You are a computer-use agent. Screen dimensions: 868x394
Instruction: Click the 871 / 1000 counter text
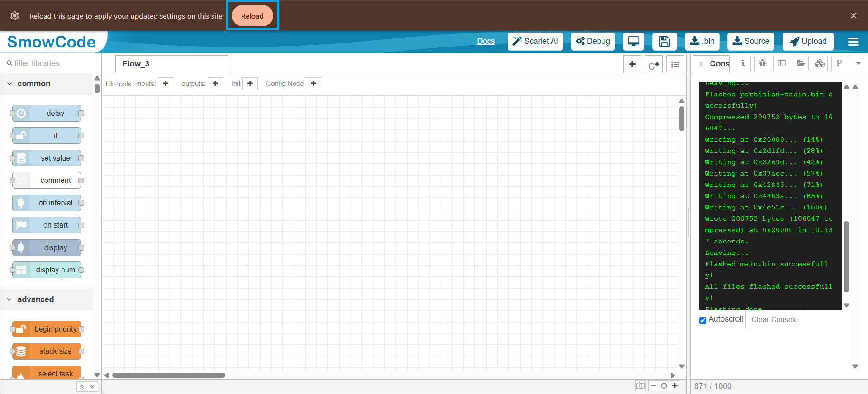point(713,386)
